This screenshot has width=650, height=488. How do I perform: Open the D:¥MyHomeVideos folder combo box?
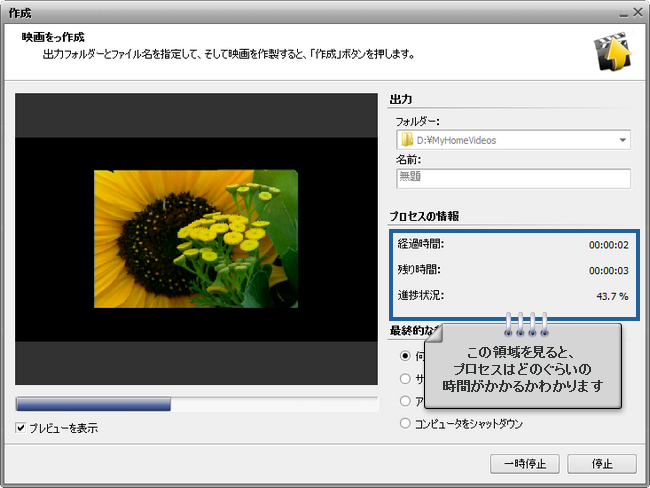512,140
